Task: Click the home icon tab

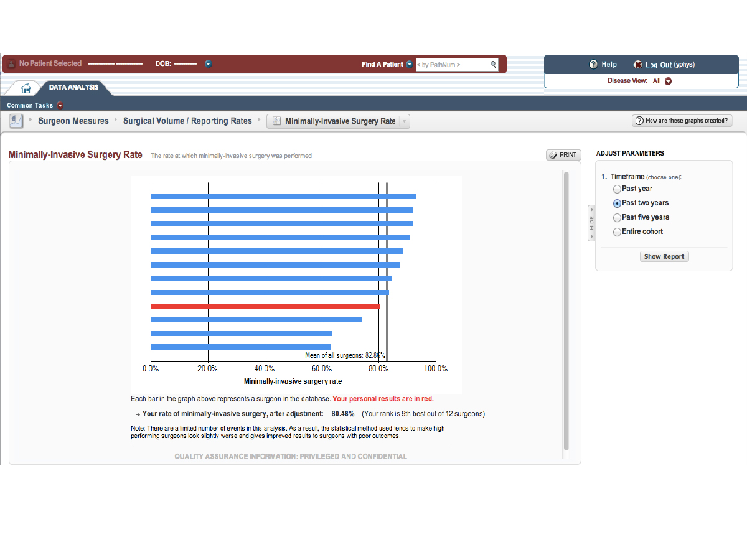Action: point(26,88)
